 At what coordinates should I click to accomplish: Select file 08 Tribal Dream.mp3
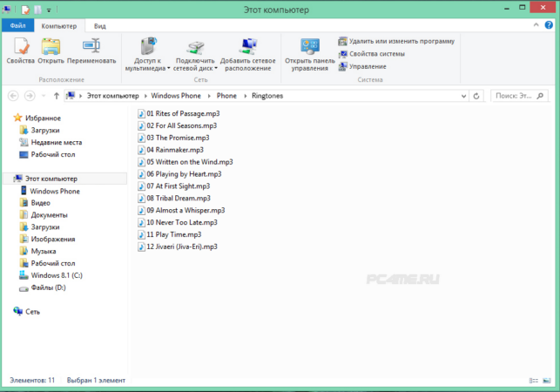(x=174, y=199)
